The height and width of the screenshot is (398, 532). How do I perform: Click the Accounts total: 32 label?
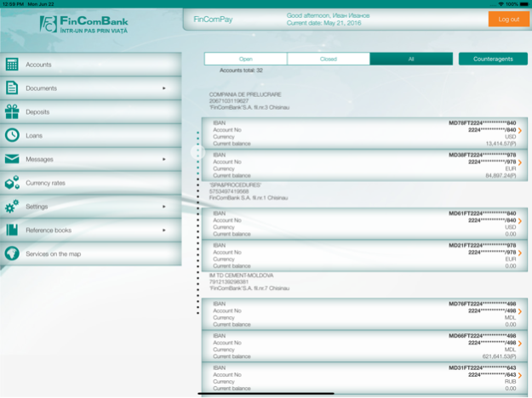241,71
